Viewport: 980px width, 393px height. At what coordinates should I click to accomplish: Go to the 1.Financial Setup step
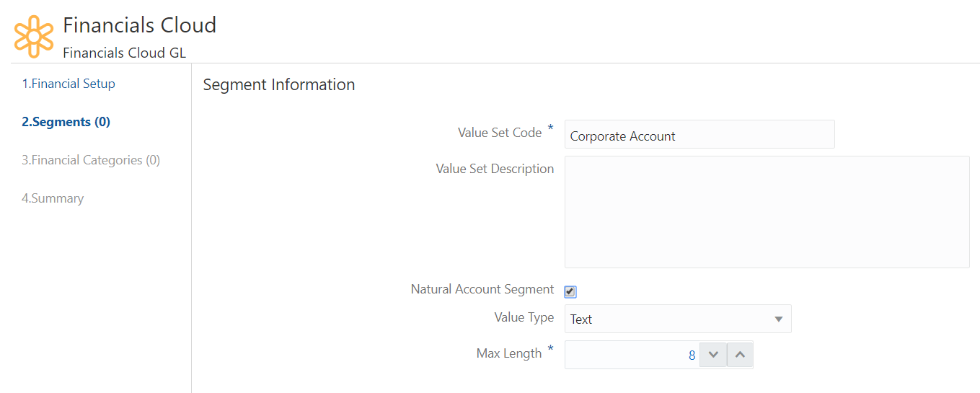point(69,84)
